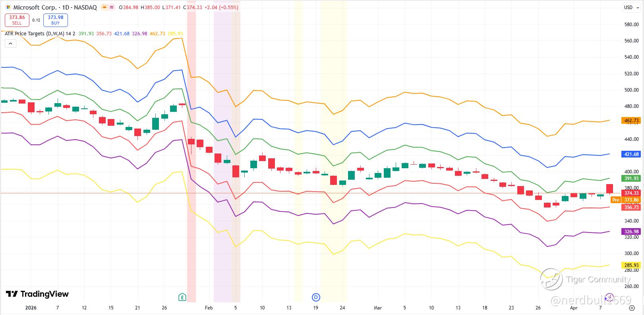
Task: Click the Mar label on time axis
Action: point(378,308)
